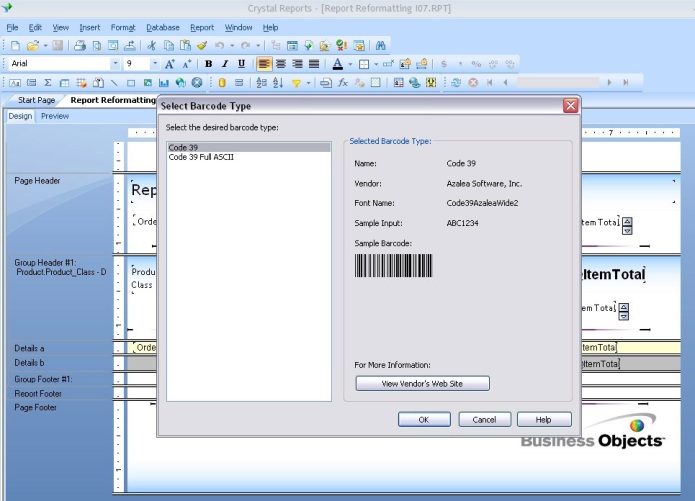Click the page navigation progress bar

click(x=557, y=82)
